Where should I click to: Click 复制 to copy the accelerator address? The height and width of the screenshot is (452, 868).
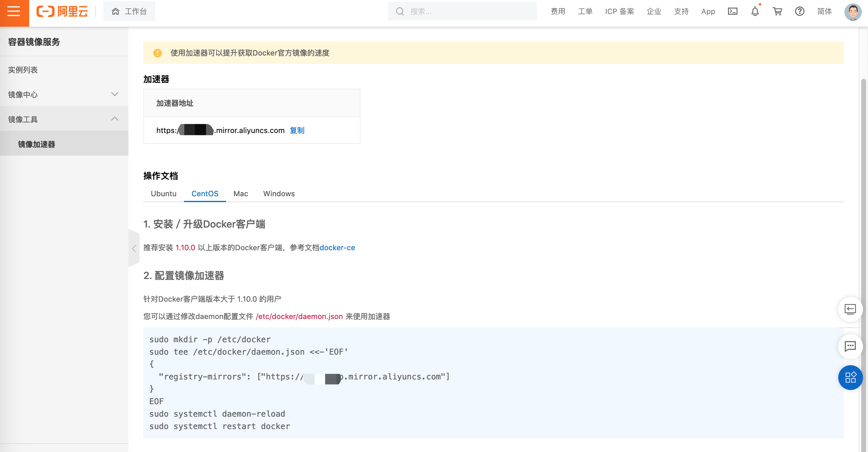pyautogui.click(x=297, y=130)
